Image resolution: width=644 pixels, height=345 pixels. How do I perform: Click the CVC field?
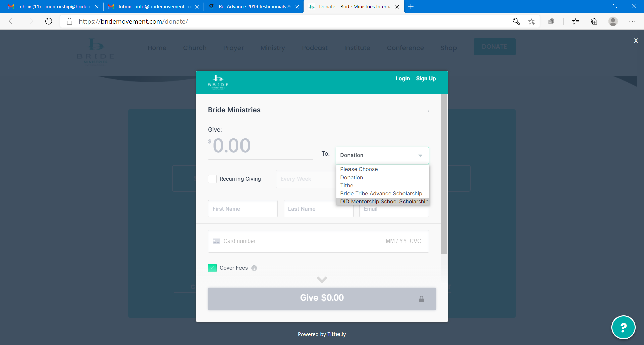415,241
